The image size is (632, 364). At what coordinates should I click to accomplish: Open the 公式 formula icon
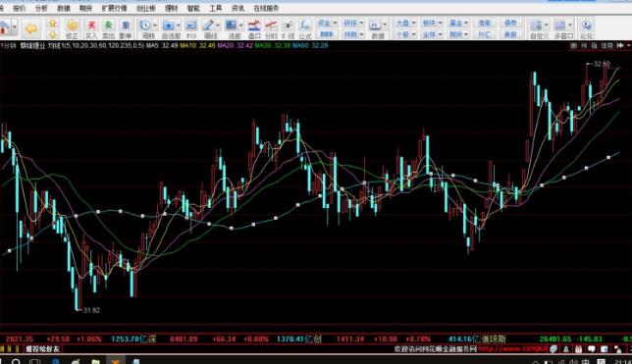click(x=304, y=28)
